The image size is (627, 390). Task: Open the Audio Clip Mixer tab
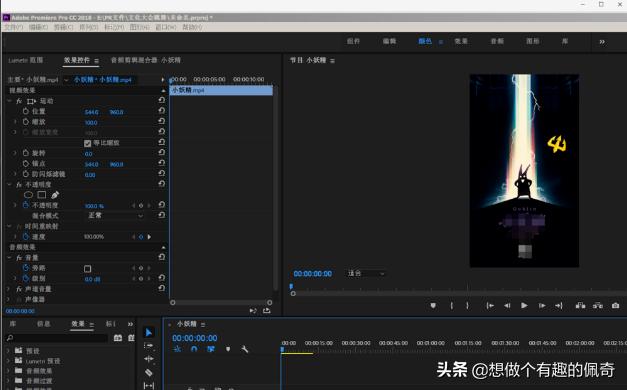coord(146,60)
